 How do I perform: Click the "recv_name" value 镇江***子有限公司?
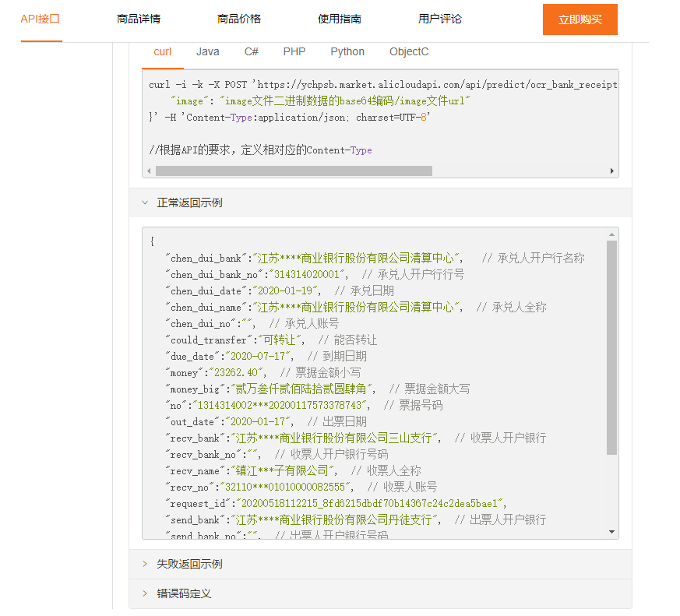click(282, 471)
